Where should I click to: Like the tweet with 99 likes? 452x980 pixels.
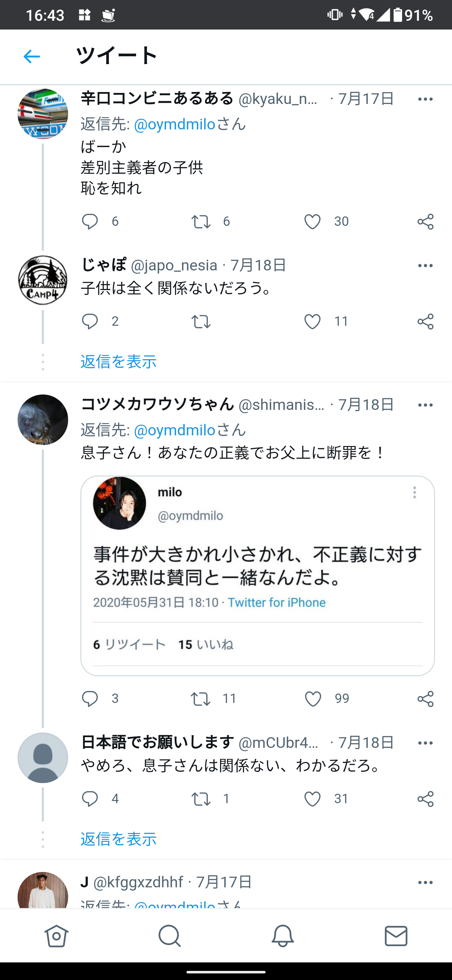[313, 699]
